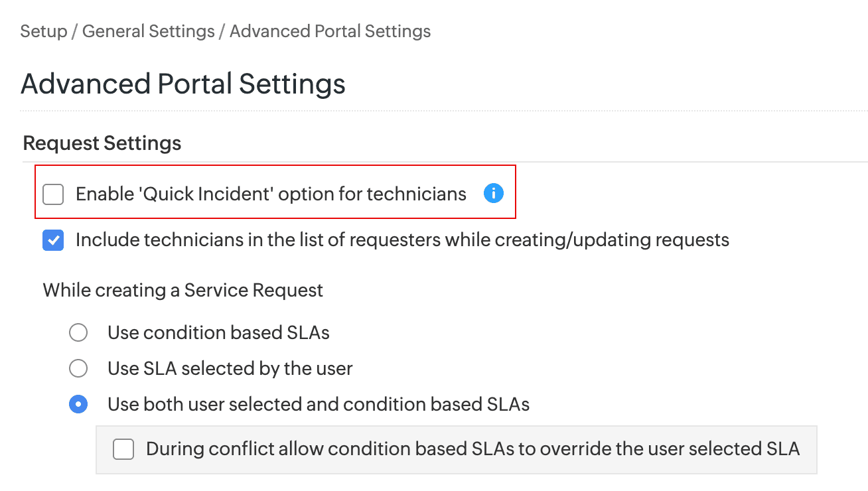Click the 'Use both user selected and condition' label
Image resolution: width=868 pixels, height=491 pixels.
tap(319, 404)
